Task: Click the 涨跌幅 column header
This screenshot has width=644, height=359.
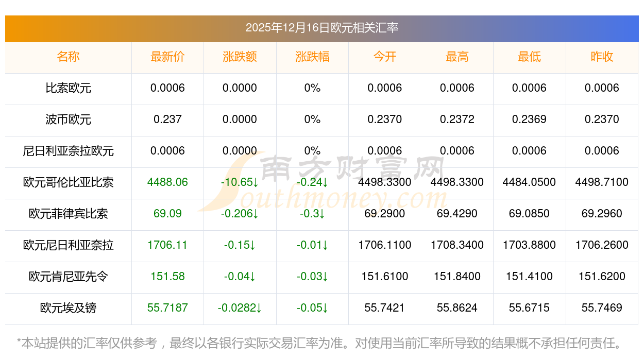Action: pyautogui.click(x=312, y=57)
